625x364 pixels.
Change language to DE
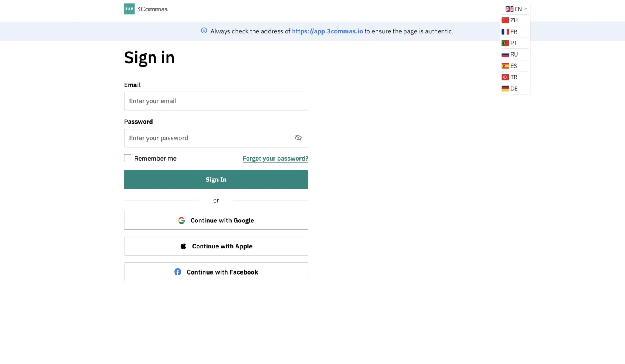pos(515,89)
